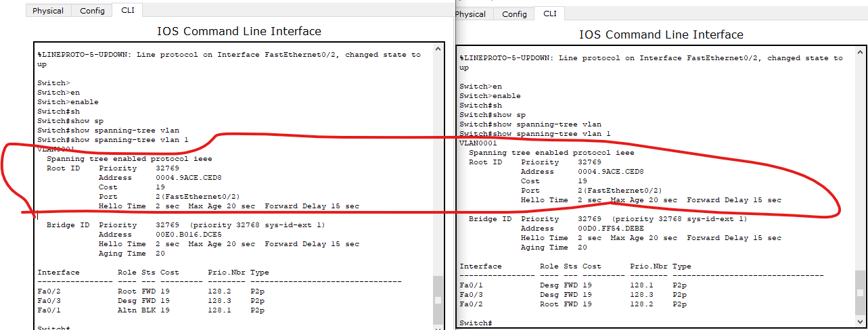Viewport: 868px width, 330px height.
Task: Click Fa0/2 Root FWD row in left CLI
Action: click(151, 291)
